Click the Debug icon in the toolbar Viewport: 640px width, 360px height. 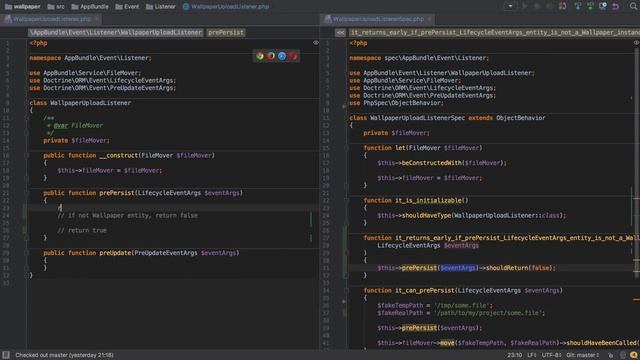click(x=537, y=6)
